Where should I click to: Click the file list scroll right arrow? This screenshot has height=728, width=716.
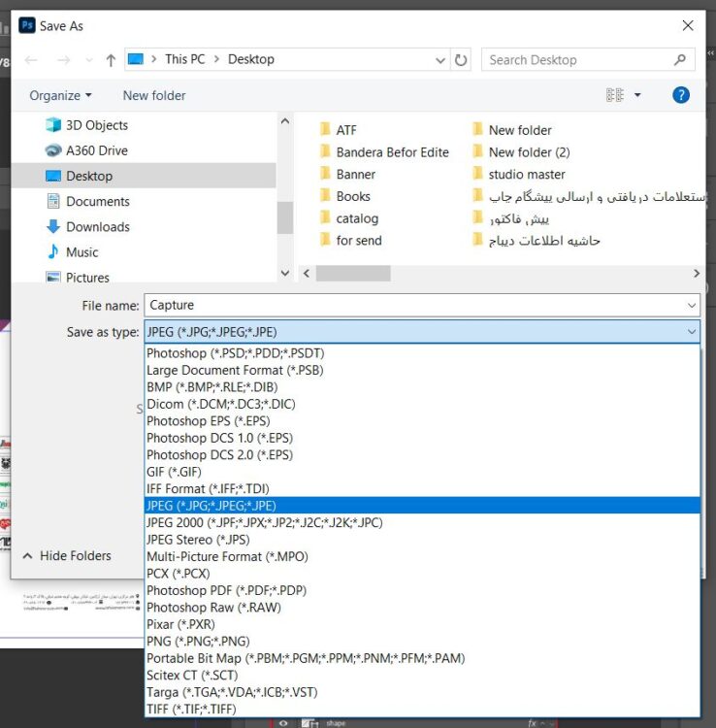click(697, 274)
